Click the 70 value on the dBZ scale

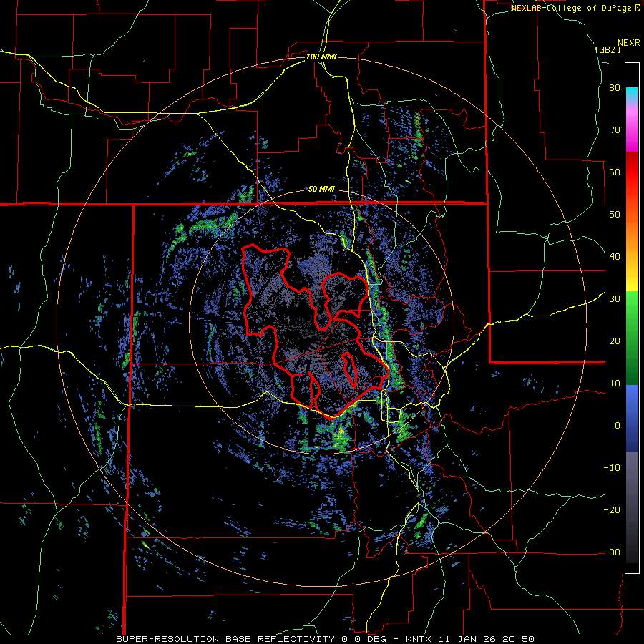click(615, 130)
